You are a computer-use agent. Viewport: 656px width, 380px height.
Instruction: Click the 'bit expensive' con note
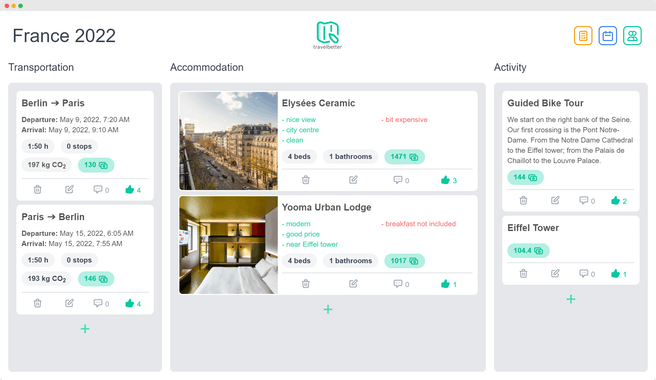pyautogui.click(x=404, y=120)
